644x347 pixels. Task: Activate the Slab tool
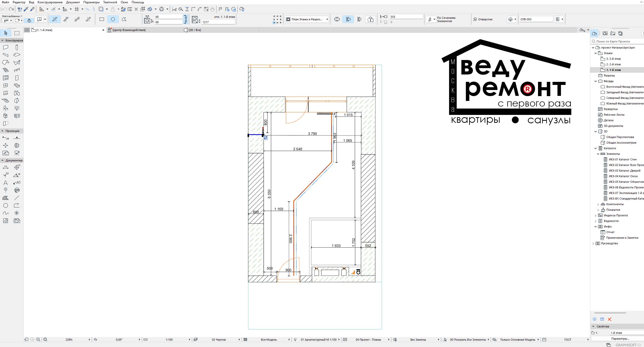point(17,55)
